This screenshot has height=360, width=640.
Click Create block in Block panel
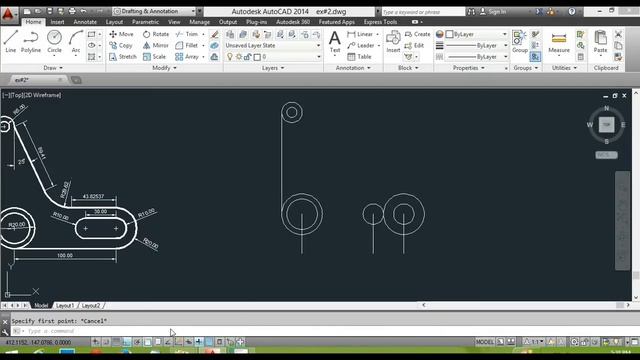[417, 34]
